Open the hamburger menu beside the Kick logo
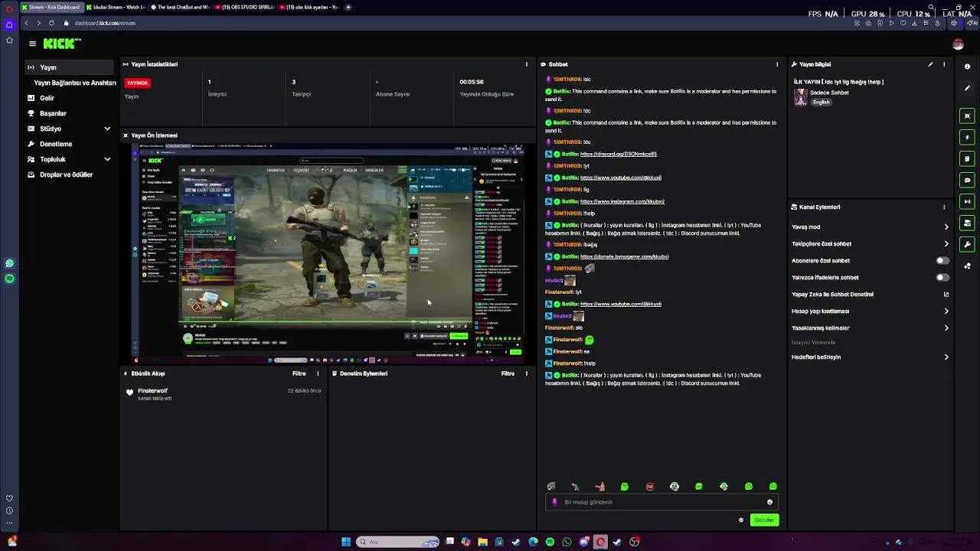 pyautogui.click(x=32, y=44)
